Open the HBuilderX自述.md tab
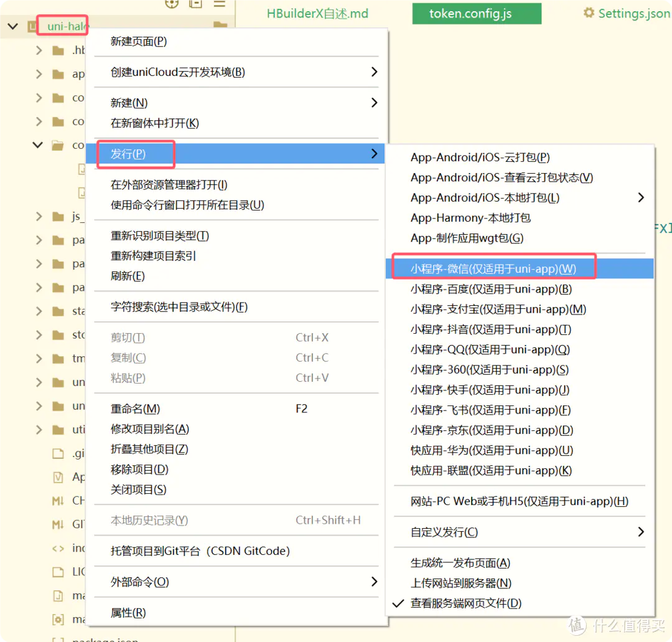Image resolution: width=672 pixels, height=642 pixels. point(317,14)
